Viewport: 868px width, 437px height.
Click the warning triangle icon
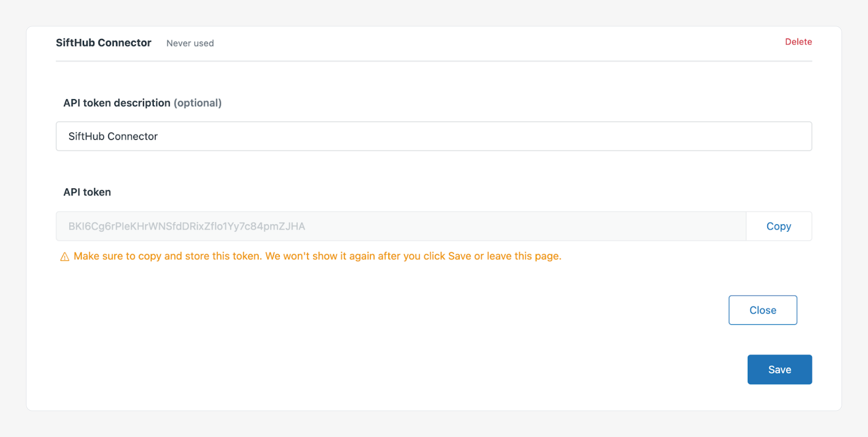click(64, 257)
